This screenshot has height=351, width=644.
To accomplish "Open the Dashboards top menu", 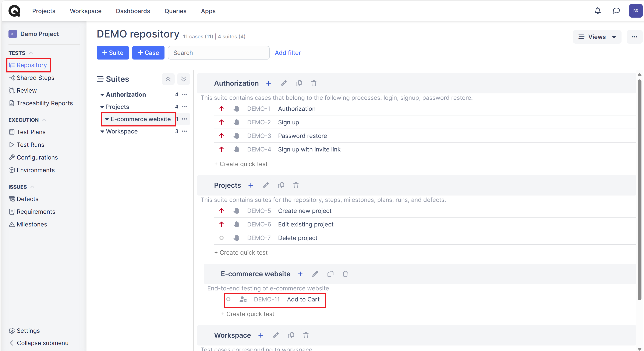I will pyautogui.click(x=133, y=11).
